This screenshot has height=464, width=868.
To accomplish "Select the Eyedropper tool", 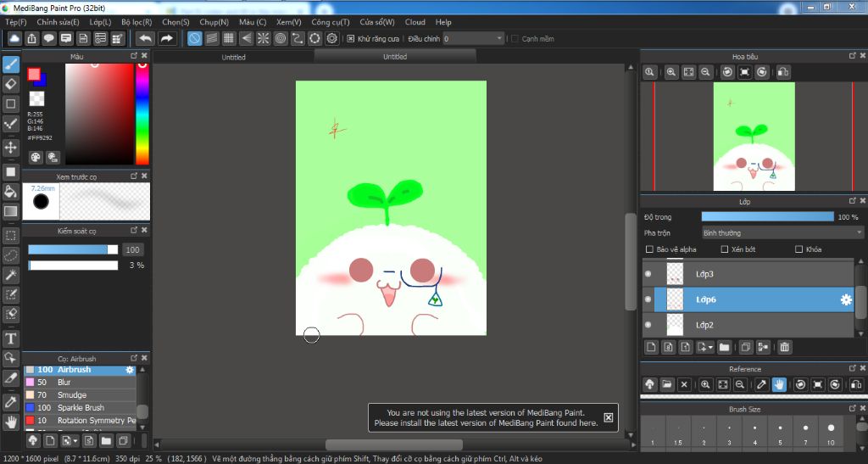I will point(10,402).
